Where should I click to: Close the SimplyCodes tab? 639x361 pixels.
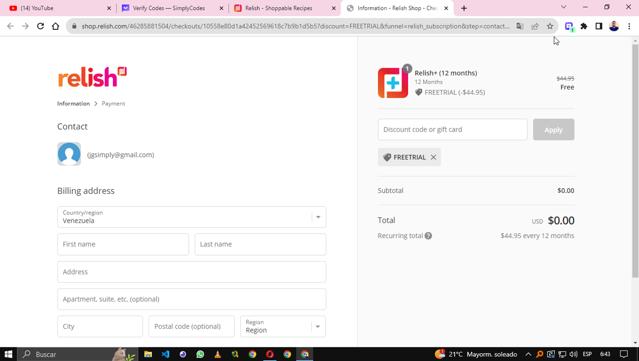pos(222,8)
